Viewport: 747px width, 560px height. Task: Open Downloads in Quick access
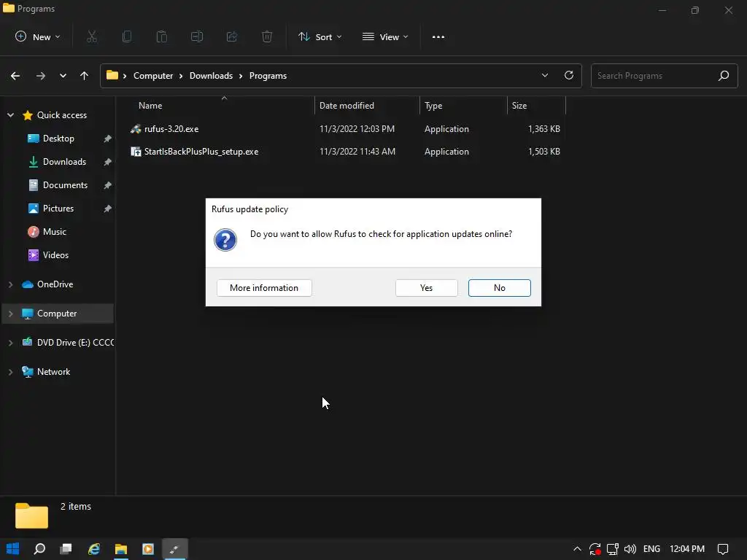click(x=64, y=162)
